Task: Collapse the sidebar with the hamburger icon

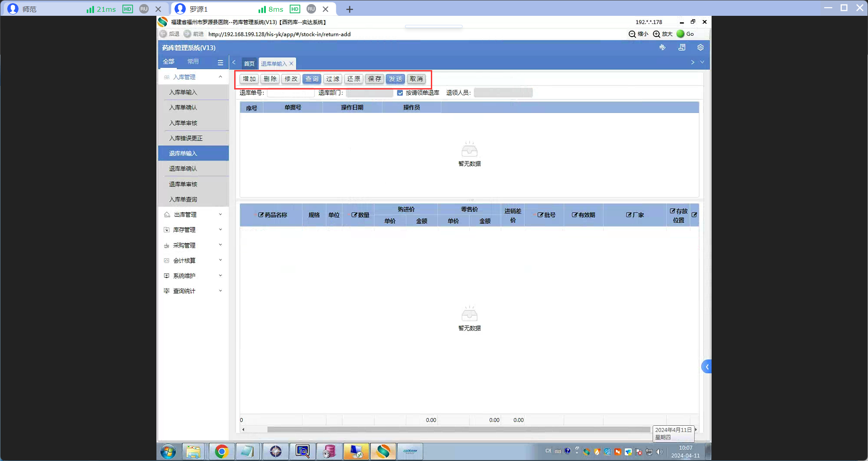Action: (220, 62)
